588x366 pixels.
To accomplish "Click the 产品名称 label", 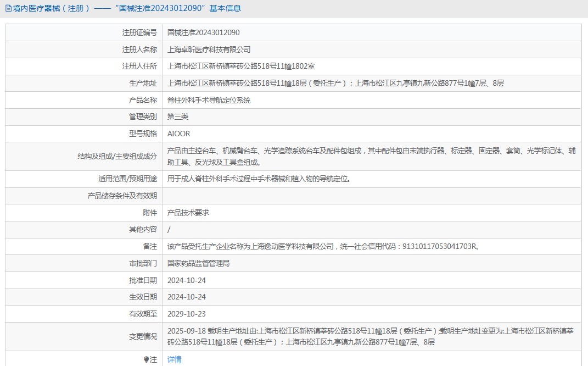I will 143,100.
